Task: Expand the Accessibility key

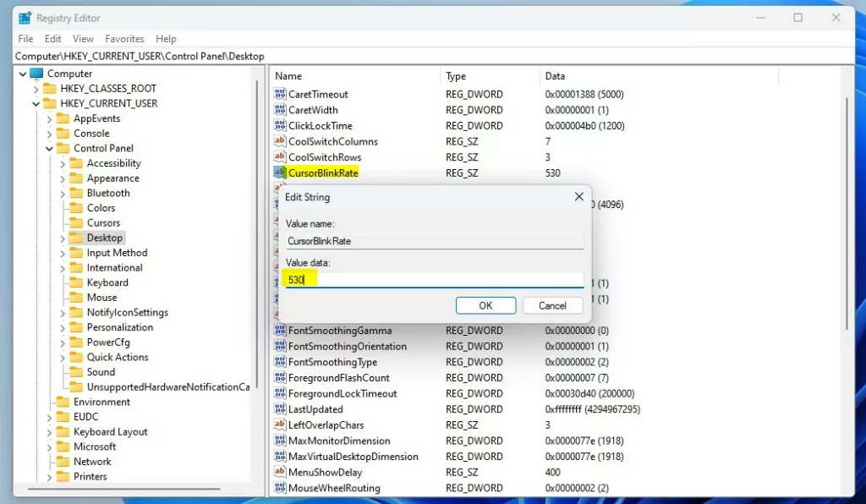Action: 63,163
